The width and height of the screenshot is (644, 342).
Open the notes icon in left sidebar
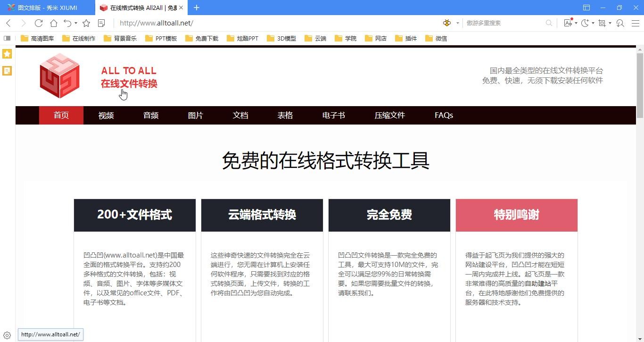pos(7,71)
